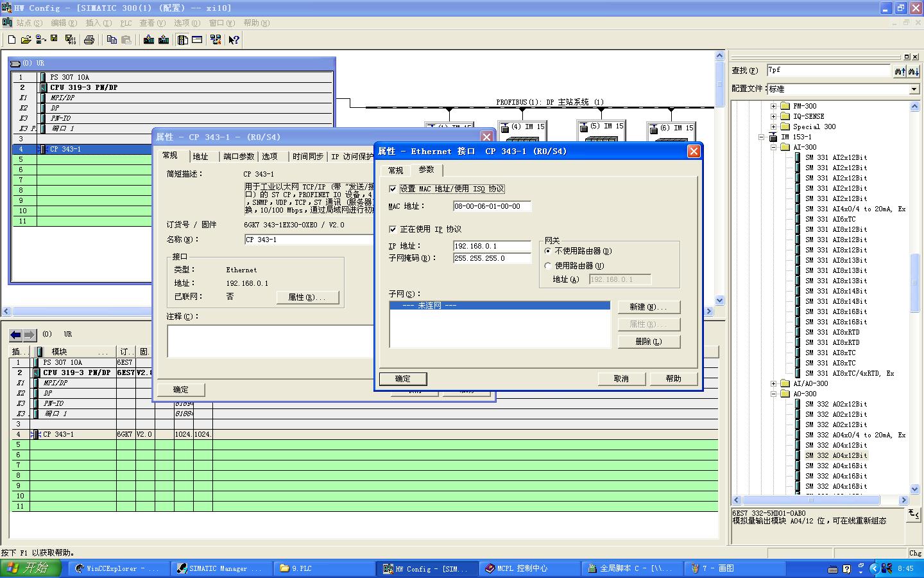The image size is (924, 578).
Task: Click the 子网掩码 input field
Action: coord(492,258)
